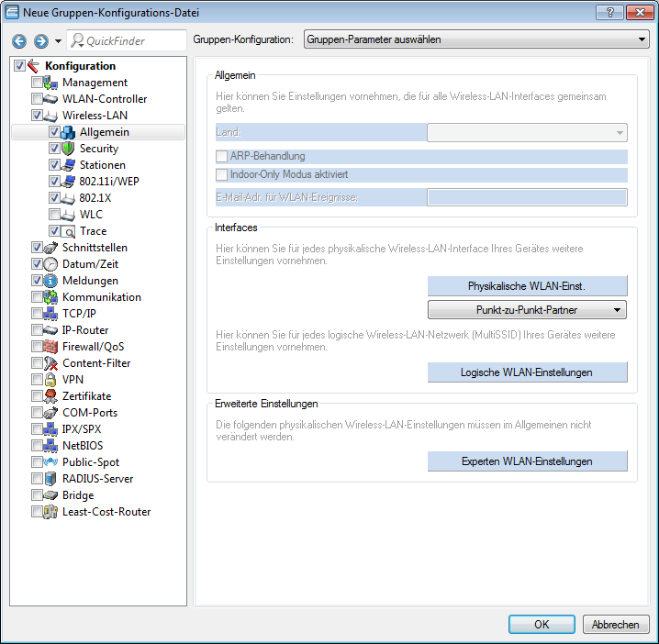Check the WLC checkbox under Wireless-LAN
The width and height of the screenshot is (659, 644).
click(54, 215)
